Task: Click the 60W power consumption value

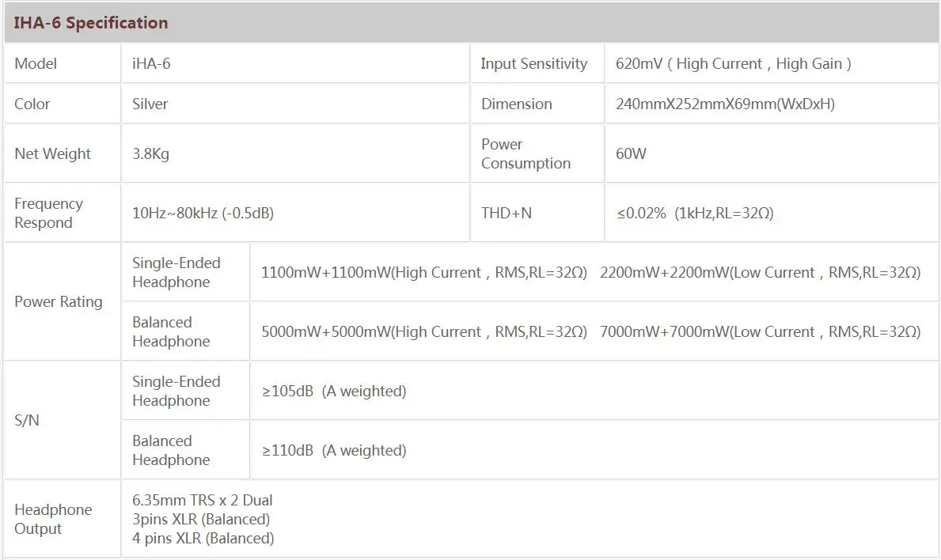Action: pos(631,153)
